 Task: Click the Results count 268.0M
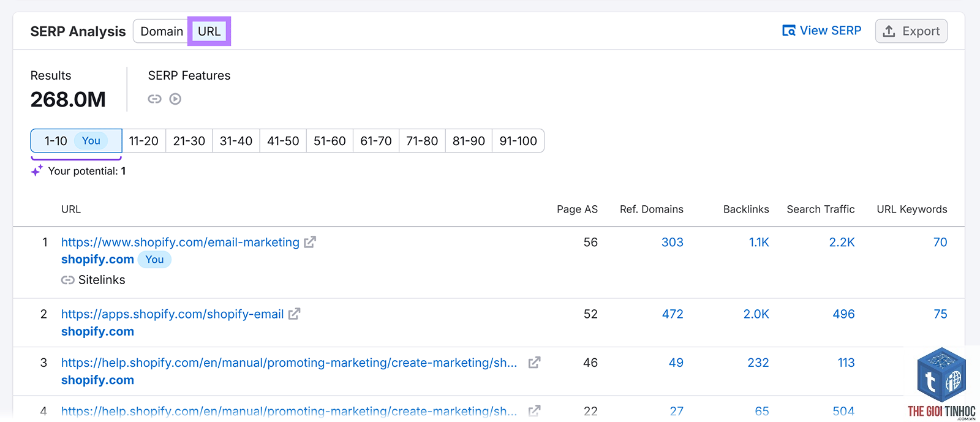pyautogui.click(x=68, y=99)
